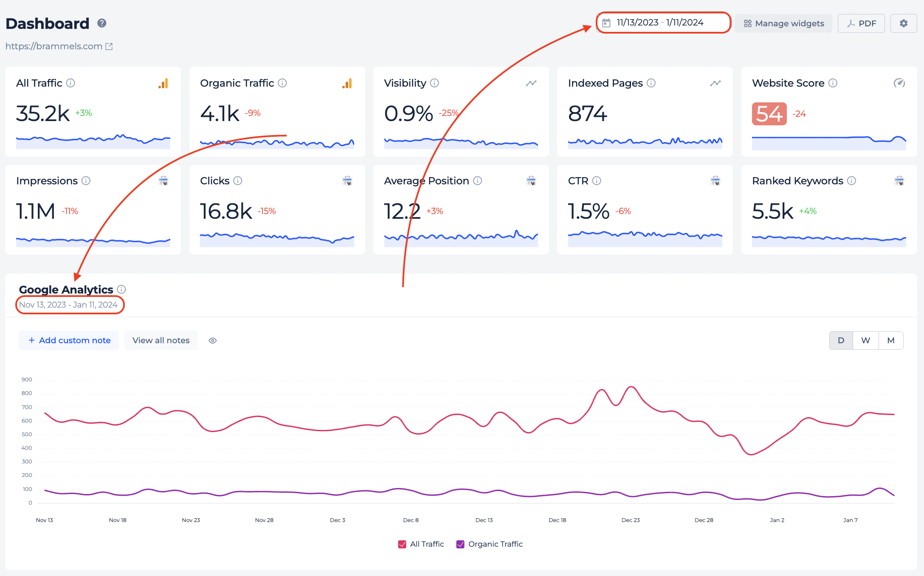Image resolution: width=924 pixels, height=576 pixels.
Task: Click the -25% Visibility change indicator
Action: tap(449, 113)
